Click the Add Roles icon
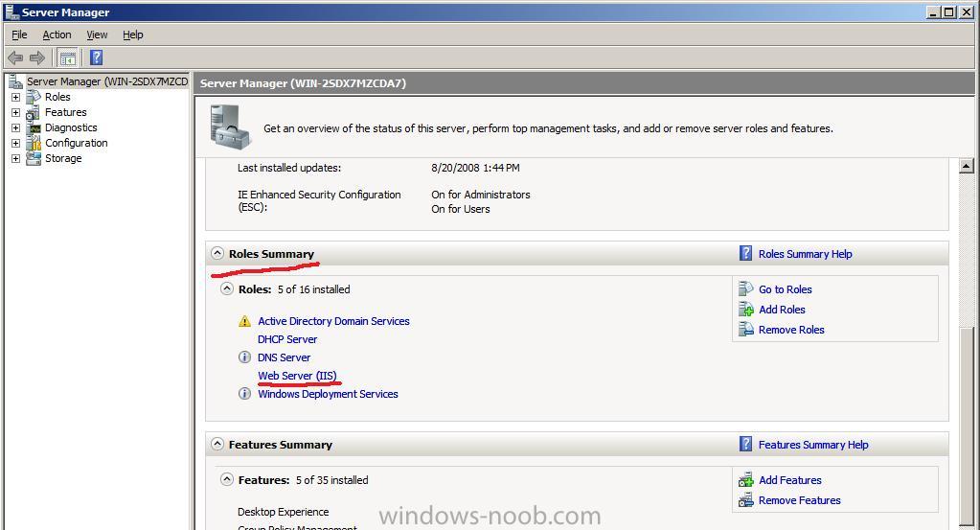Viewport: 980px width, 530px height. click(745, 309)
